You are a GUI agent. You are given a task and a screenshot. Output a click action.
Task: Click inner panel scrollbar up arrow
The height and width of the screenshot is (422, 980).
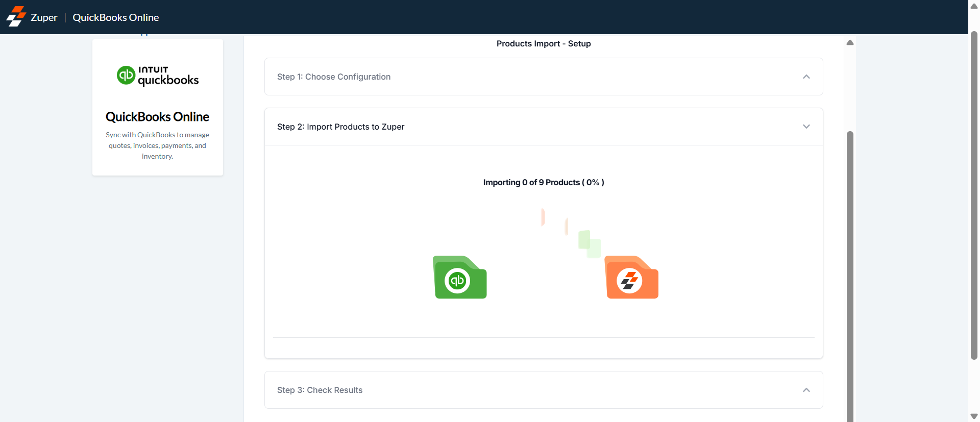coord(850,42)
